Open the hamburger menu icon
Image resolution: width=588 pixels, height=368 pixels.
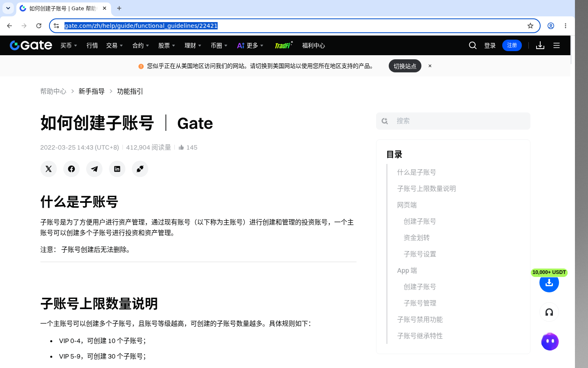(557, 45)
